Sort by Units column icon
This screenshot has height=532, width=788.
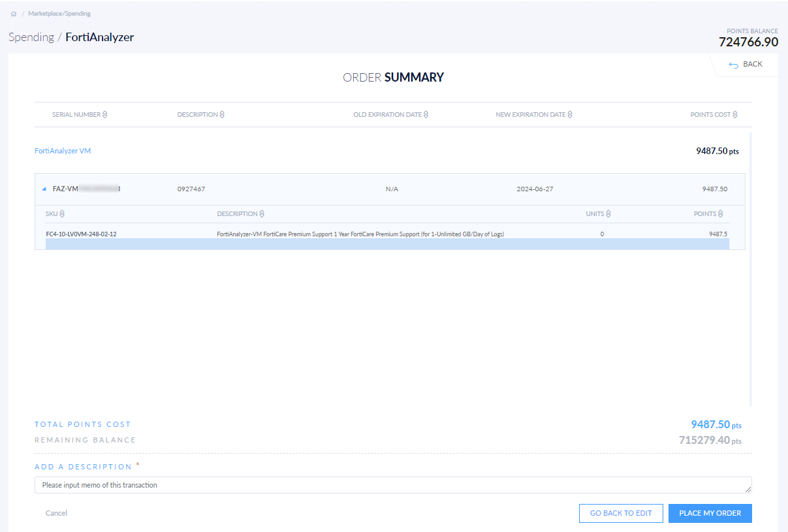[608, 213]
